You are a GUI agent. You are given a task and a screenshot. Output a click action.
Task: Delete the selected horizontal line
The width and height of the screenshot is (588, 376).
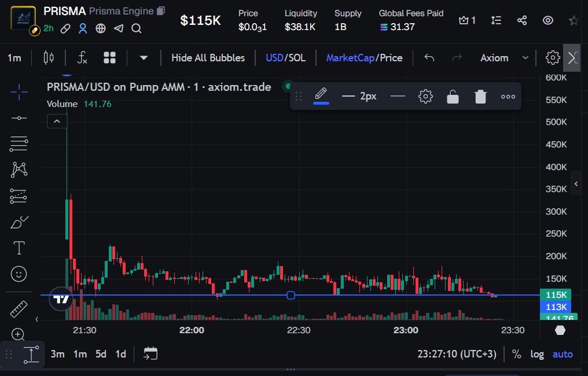point(480,97)
